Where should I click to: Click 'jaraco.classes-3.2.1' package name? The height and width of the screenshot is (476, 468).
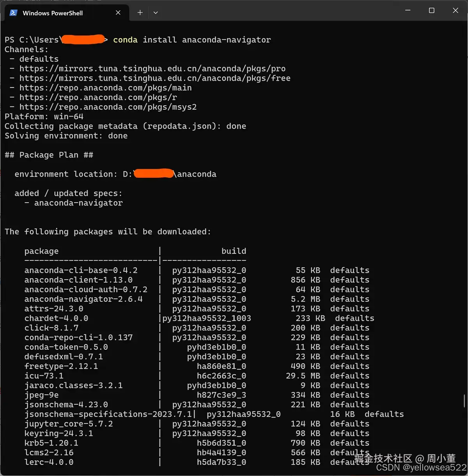point(73,386)
